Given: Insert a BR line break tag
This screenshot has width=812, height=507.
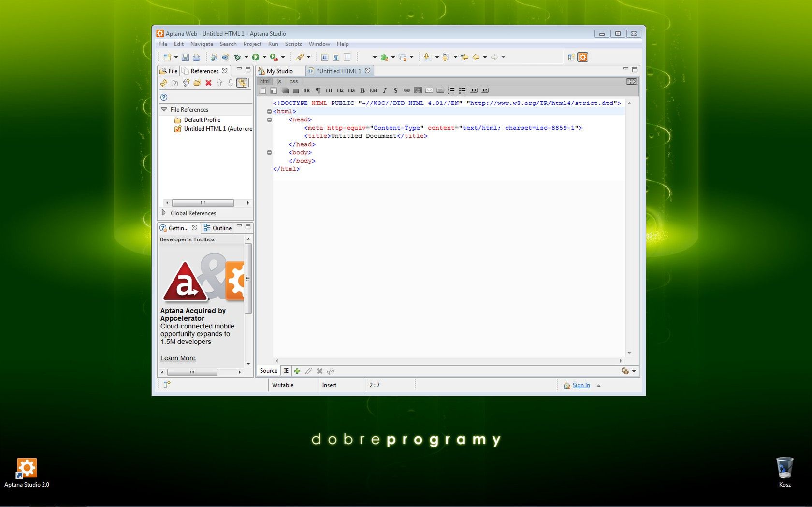Looking at the screenshot, I should click(x=306, y=90).
